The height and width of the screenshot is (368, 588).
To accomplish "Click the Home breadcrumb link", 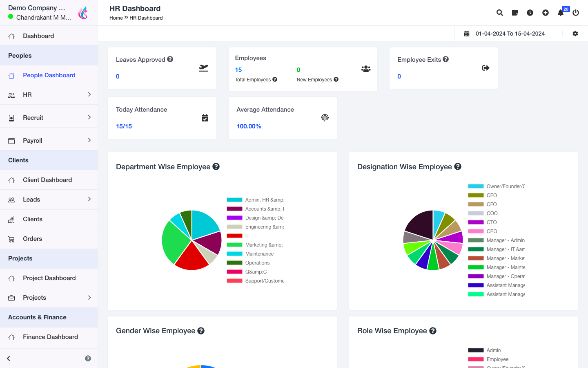I will [x=116, y=18].
